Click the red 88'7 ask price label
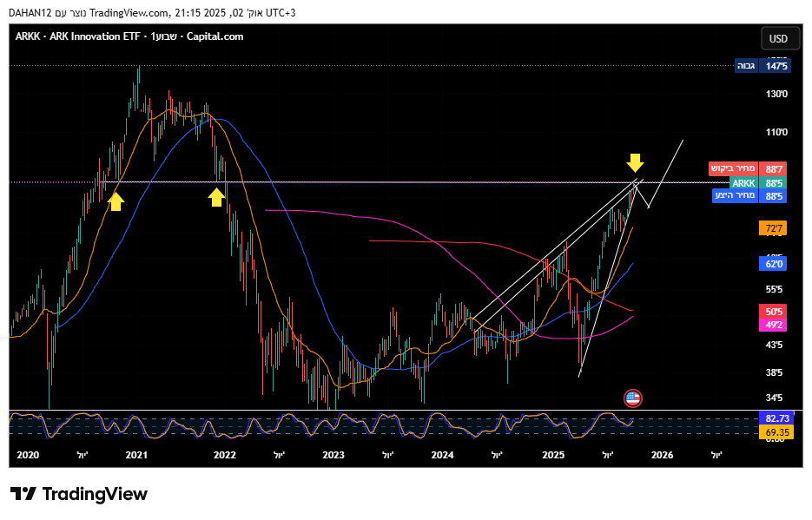Image resolution: width=812 pixels, height=520 pixels. 773,168
